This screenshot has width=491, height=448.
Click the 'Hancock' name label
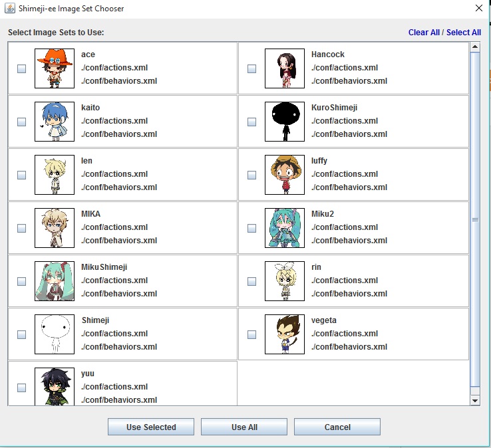pyautogui.click(x=328, y=55)
